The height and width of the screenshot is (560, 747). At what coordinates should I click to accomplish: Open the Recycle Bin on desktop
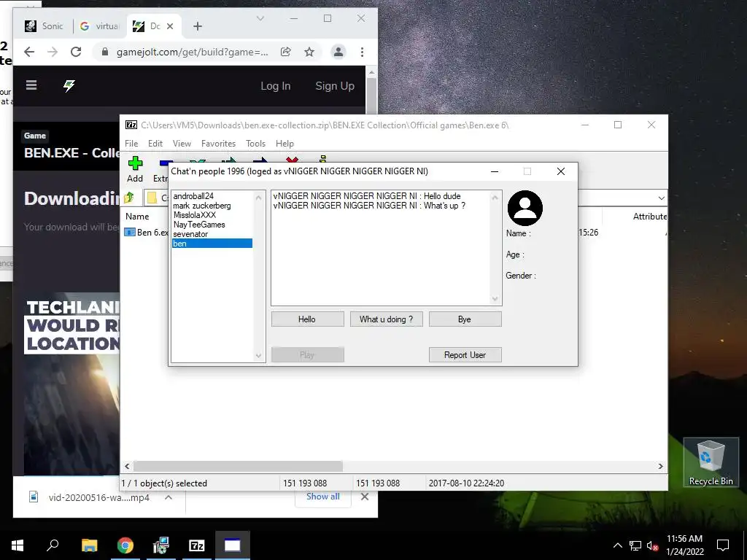pyautogui.click(x=711, y=462)
